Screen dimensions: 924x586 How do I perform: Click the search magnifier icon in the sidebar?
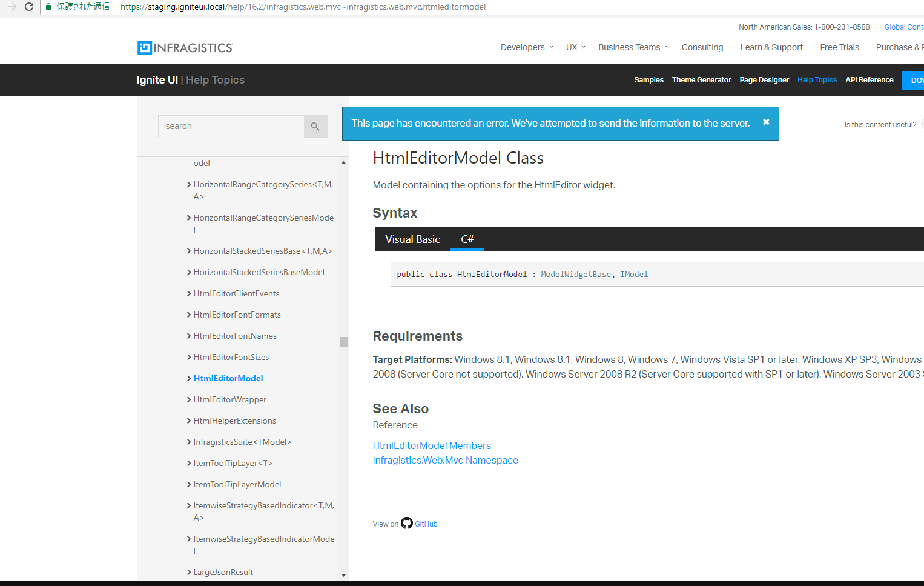pyautogui.click(x=315, y=126)
